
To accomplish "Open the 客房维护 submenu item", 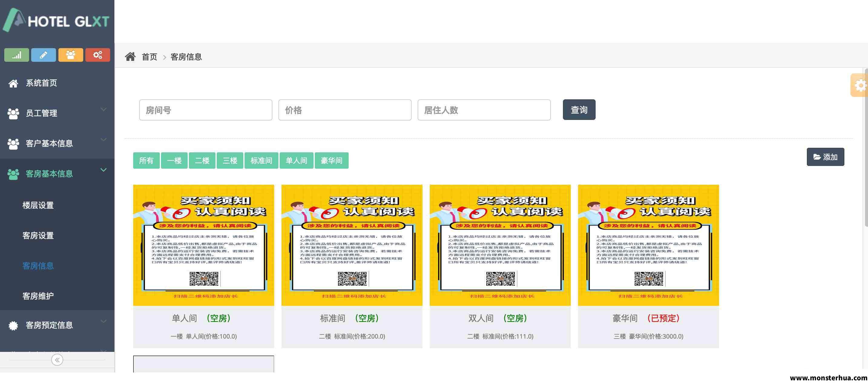I will point(38,296).
